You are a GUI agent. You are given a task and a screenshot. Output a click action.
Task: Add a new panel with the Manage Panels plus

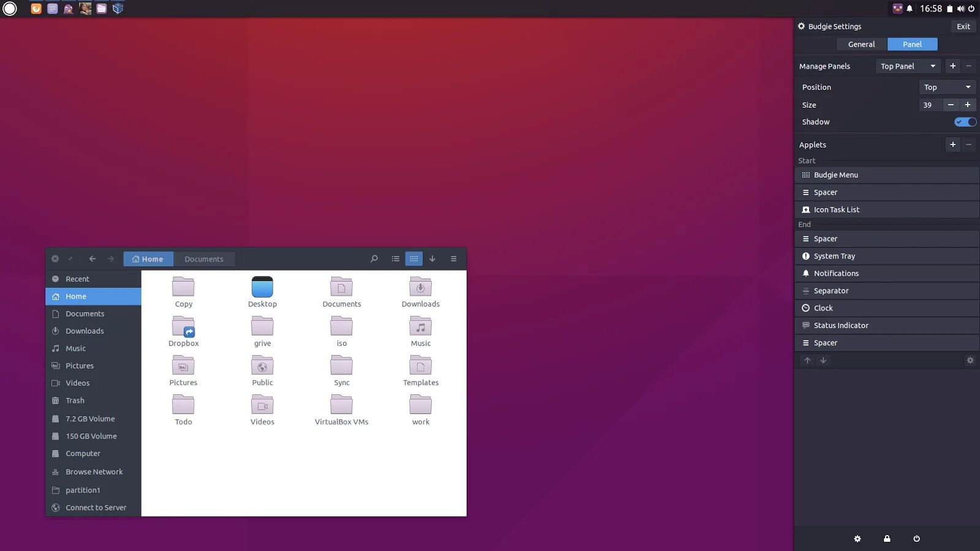click(x=953, y=66)
